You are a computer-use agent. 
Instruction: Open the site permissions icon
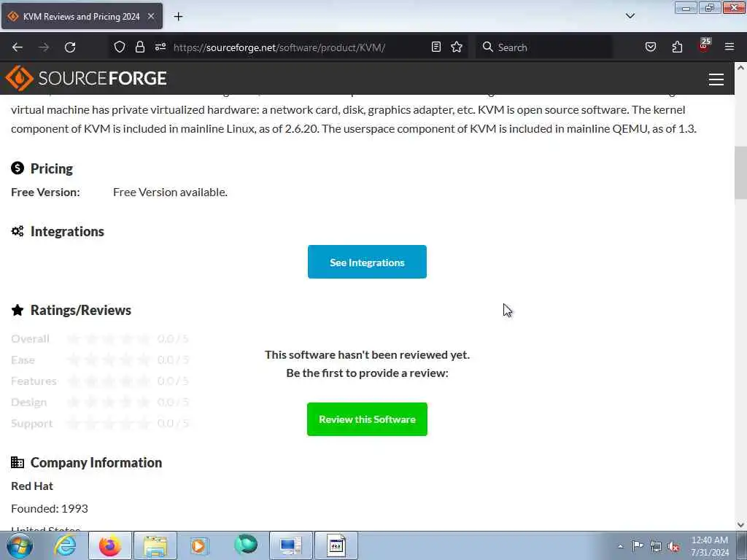click(160, 47)
